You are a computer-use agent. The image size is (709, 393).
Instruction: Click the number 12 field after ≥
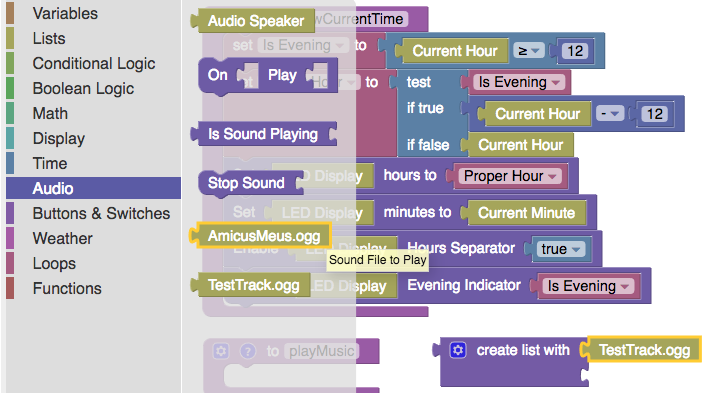(575, 51)
